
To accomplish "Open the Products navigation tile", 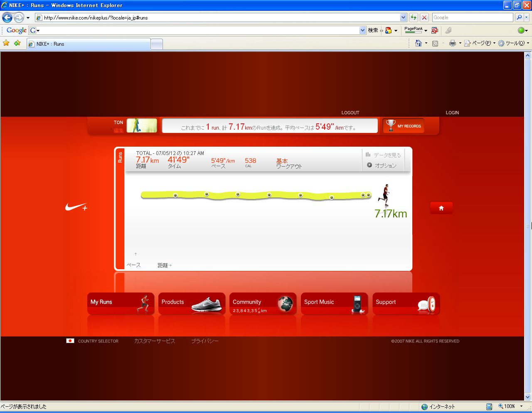I will coord(192,304).
